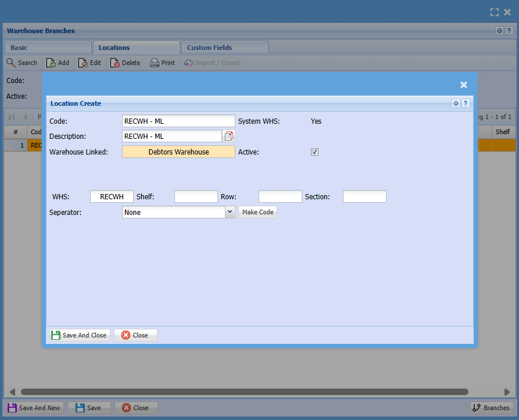Click the Search toolbar icon
Image resolution: width=519 pixels, height=420 pixels.
coord(22,63)
